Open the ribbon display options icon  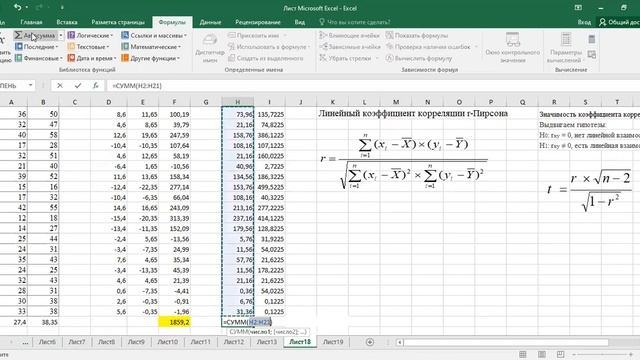tap(578, 8)
